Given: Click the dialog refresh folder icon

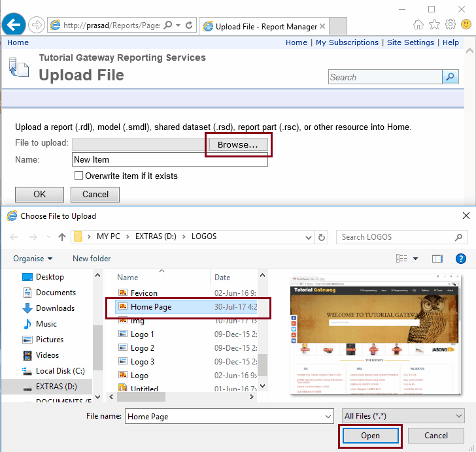Looking at the screenshot, I should pos(322,237).
